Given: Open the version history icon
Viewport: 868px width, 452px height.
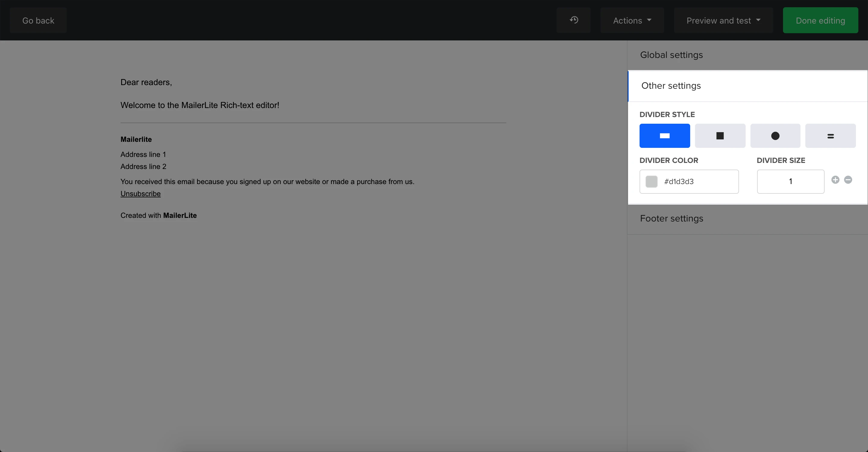Looking at the screenshot, I should [574, 20].
